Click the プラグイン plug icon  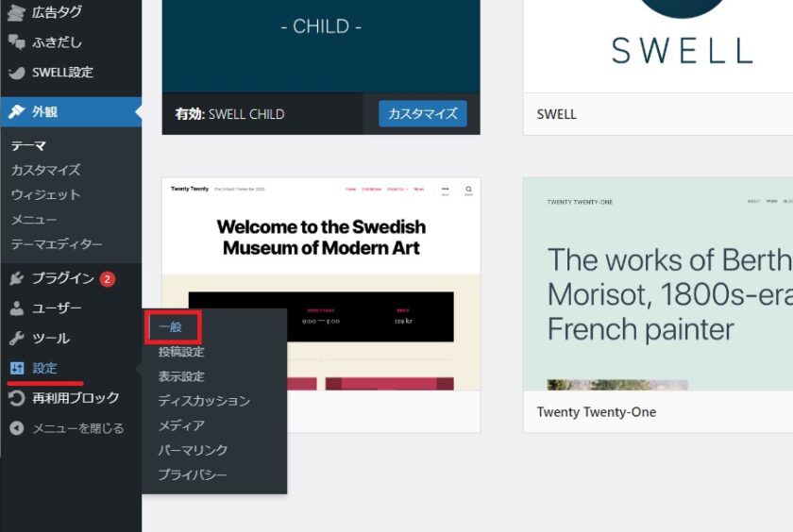[16, 278]
